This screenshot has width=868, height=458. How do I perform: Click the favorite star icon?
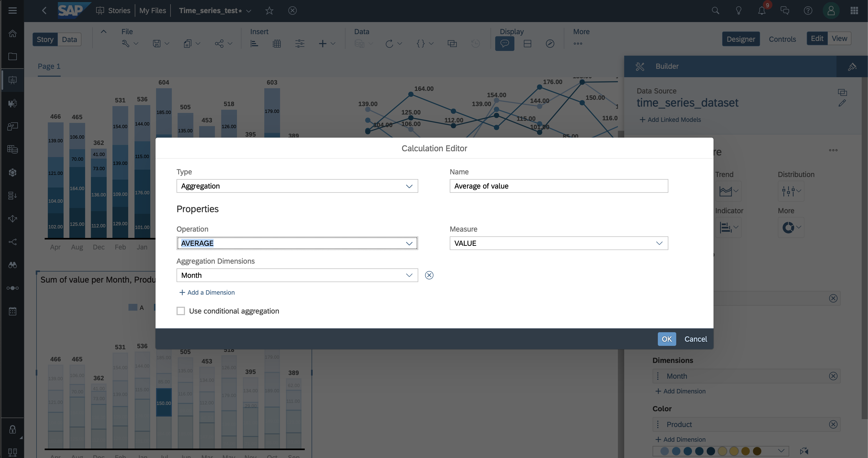pos(269,11)
